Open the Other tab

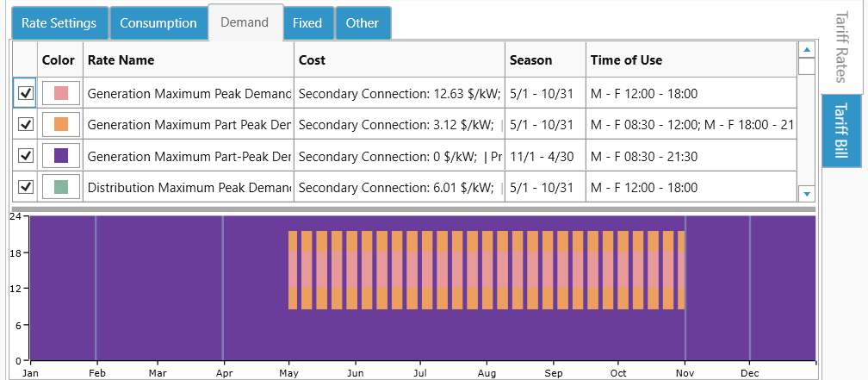click(363, 23)
